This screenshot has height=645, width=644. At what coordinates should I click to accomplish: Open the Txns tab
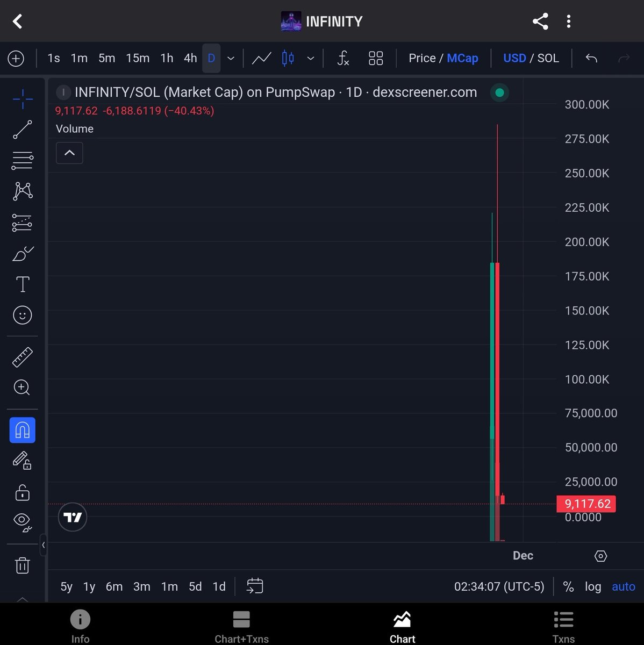click(563, 627)
